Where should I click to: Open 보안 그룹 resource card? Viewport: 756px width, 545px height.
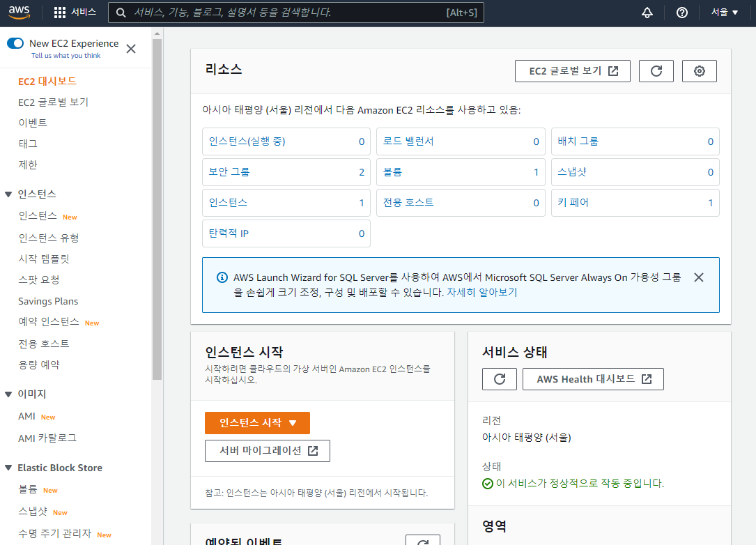tap(286, 172)
